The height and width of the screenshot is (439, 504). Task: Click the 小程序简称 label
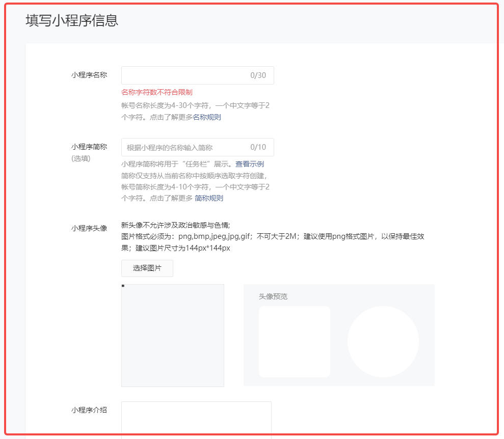[x=89, y=147]
